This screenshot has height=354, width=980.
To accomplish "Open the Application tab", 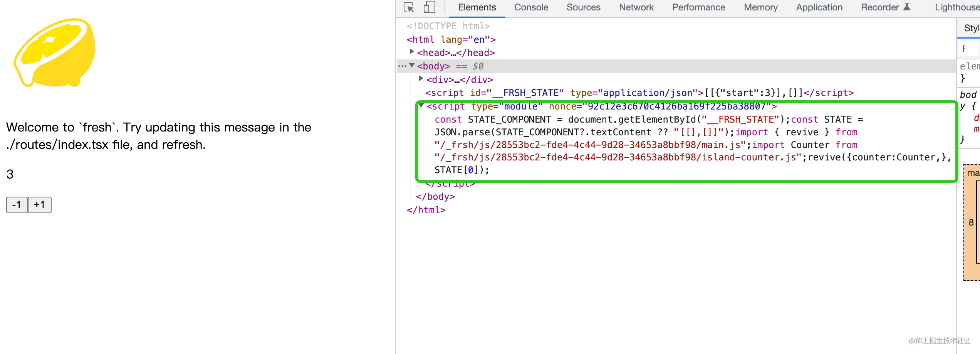I will click(x=819, y=7).
